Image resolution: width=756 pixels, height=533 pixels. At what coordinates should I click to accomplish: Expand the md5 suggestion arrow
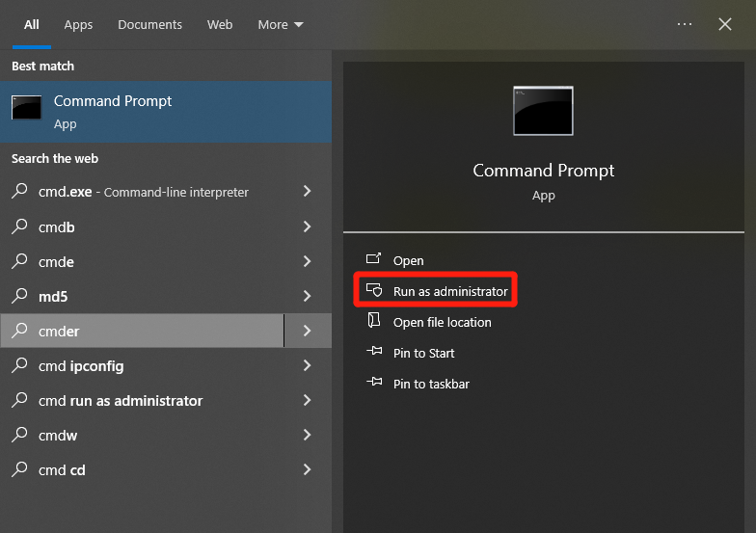click(307, 296)
